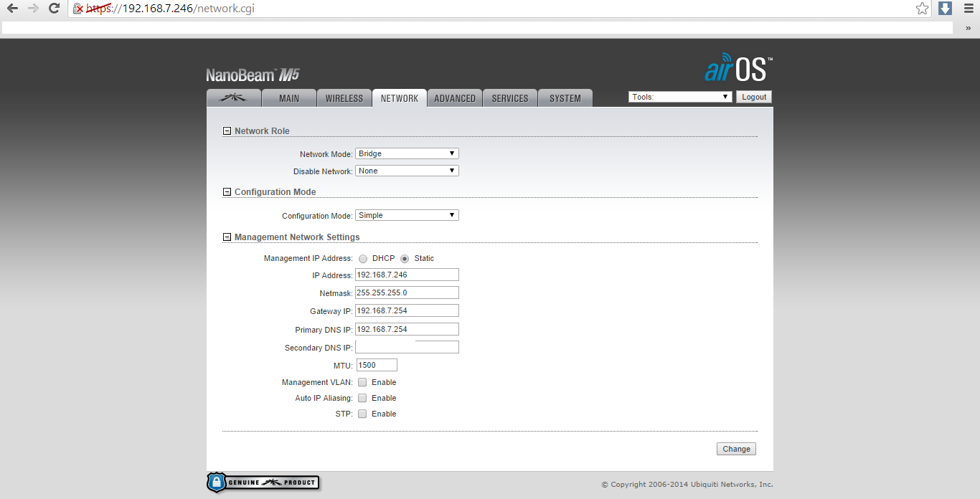The image size is (980, 499).
Task: Show hidden bookmarks with the double chevron
Action: tap(968, 28)
